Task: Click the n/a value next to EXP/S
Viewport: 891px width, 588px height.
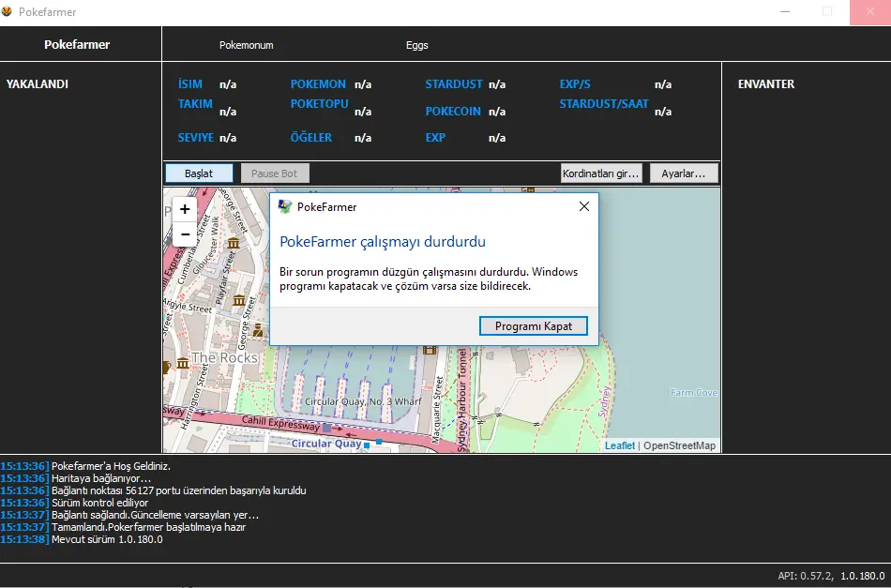Action: tap(663, 84)
